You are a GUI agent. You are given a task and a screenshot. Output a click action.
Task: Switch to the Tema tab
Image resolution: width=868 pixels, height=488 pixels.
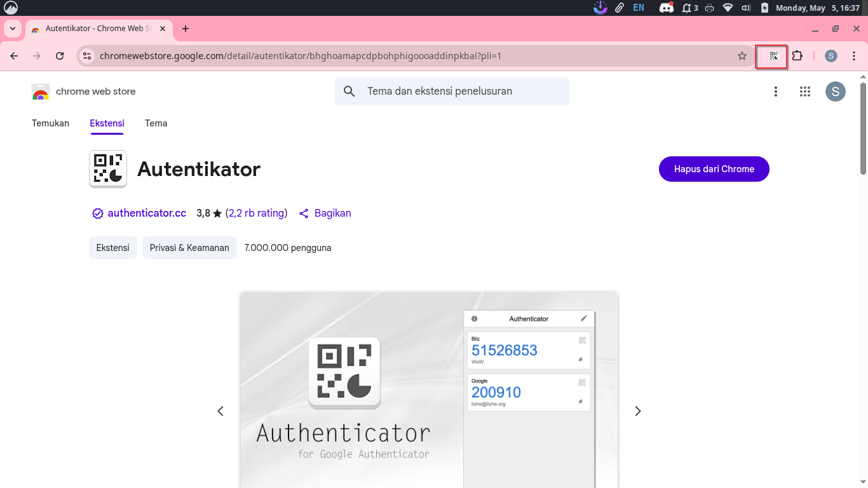[156, 123]
